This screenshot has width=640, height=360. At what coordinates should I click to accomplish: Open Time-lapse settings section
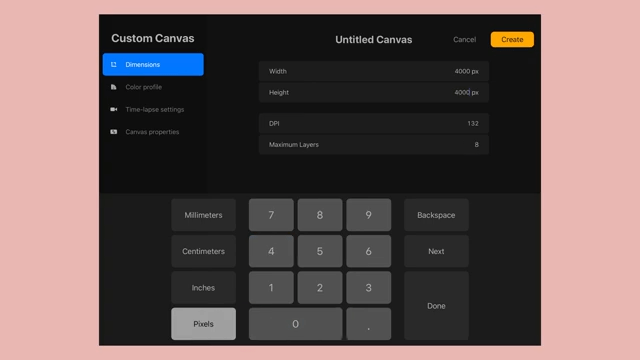pos(153,109)
